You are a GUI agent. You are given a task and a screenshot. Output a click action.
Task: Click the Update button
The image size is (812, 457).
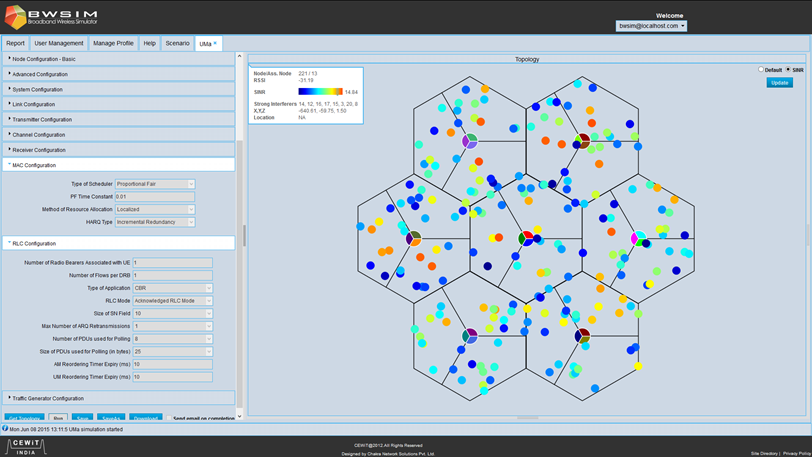pos(779,83)
